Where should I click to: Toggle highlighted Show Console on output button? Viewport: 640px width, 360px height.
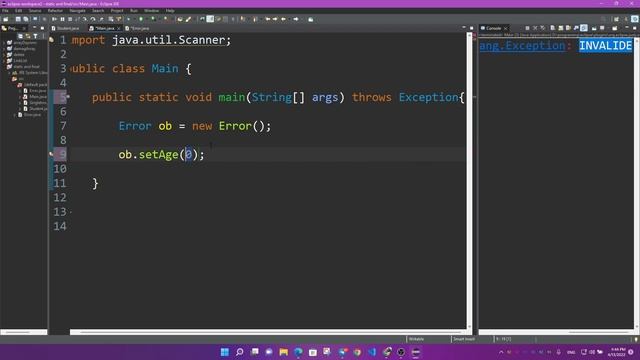point(584,28)
